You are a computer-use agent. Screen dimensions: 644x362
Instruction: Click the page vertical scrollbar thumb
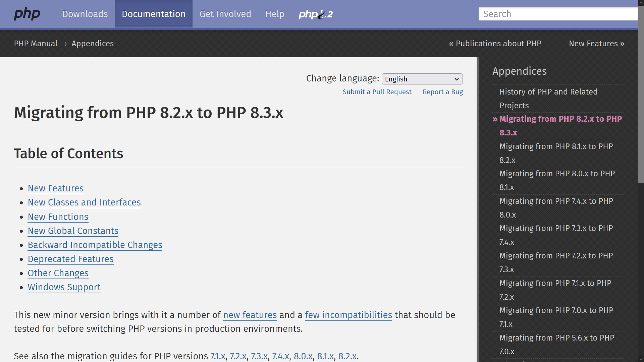641,94
